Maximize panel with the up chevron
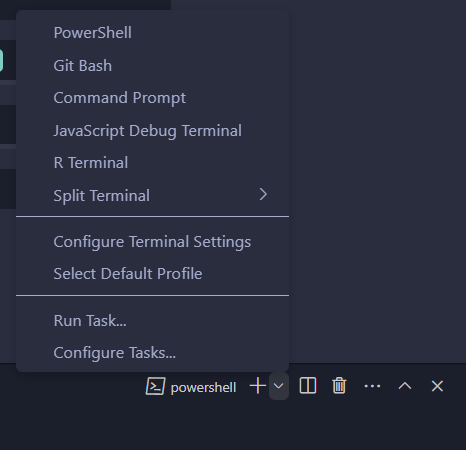The image size is (466, 450). pos(405,386)
